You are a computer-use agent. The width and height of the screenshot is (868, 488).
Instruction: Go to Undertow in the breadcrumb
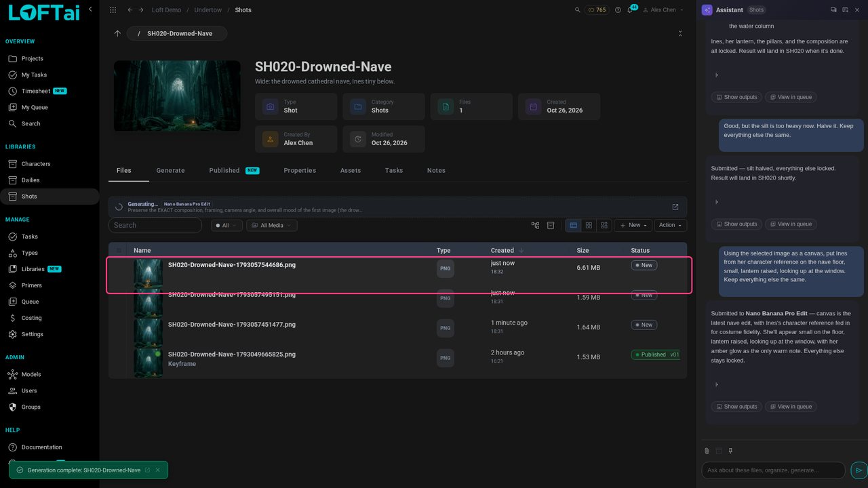(x=206, y=10)
